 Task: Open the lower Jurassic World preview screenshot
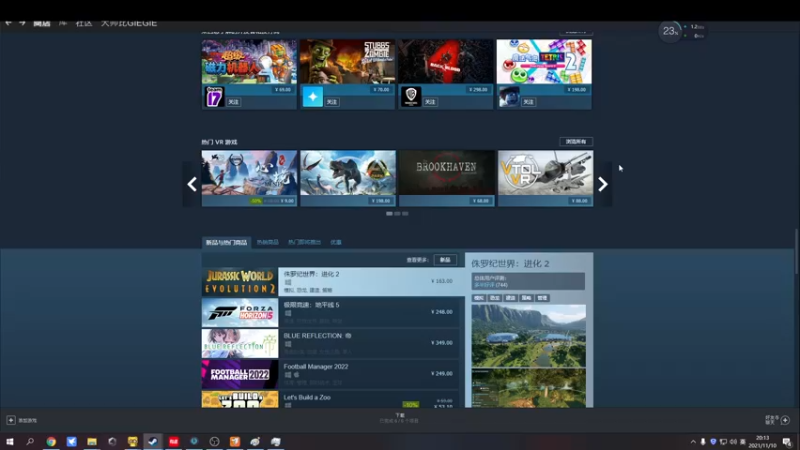529,388
